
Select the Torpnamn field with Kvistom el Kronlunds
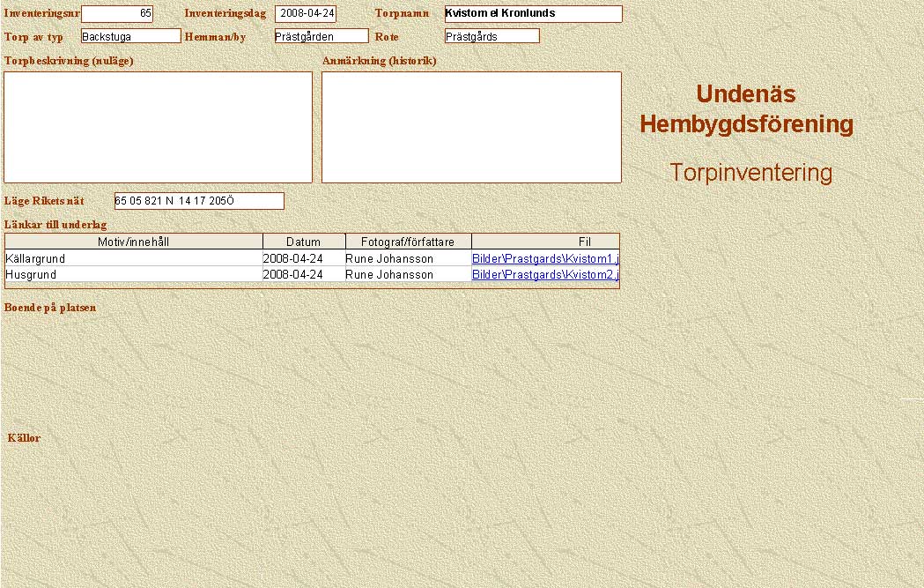[x=533, y=14]
